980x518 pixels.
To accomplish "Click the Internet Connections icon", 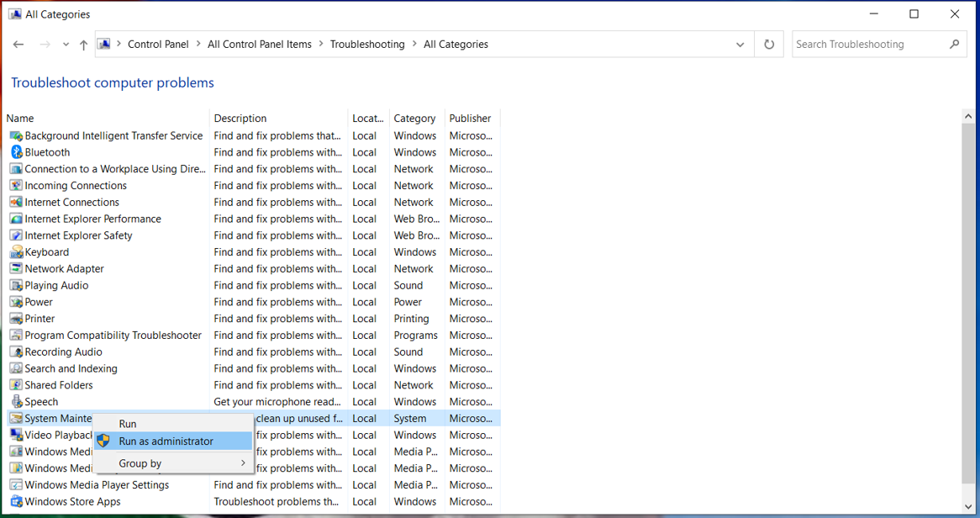I will coord(17,202).
